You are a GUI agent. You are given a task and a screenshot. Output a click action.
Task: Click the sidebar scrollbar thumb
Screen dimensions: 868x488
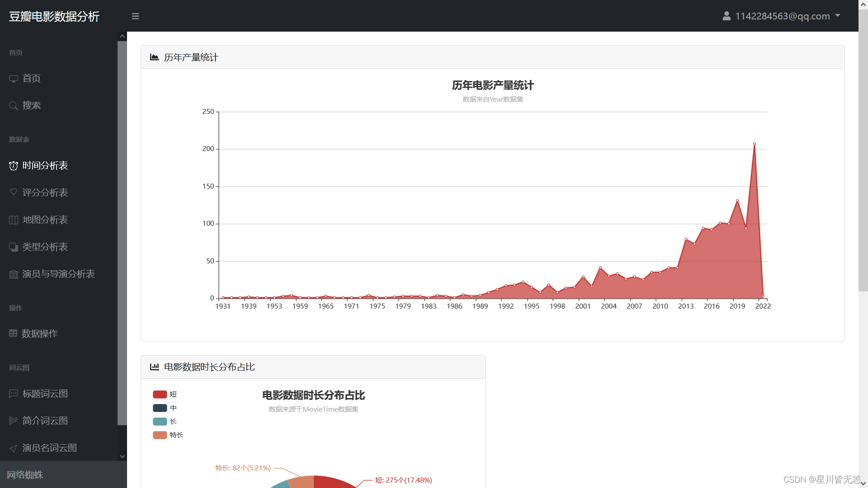[122, 233]
